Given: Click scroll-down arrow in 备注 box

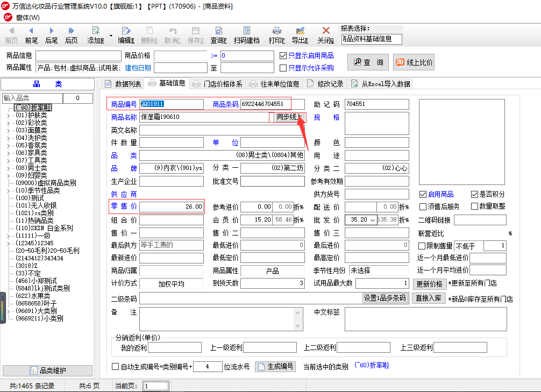Looking at the screenshot, I should pos(298,325).
